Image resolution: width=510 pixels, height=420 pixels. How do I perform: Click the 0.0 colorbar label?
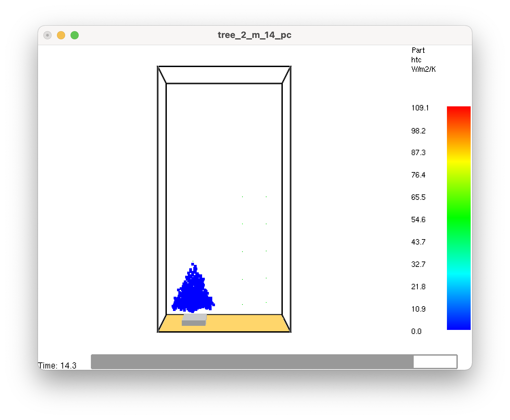click(416, 332)
